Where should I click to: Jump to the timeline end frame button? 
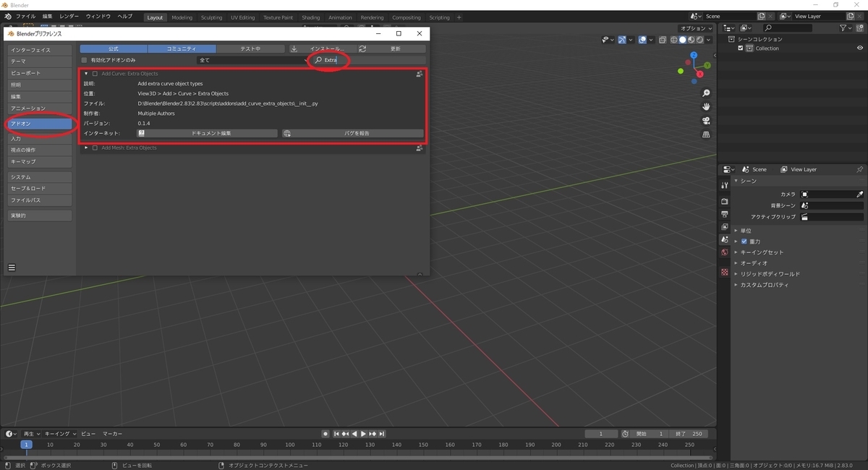(381, 433)
